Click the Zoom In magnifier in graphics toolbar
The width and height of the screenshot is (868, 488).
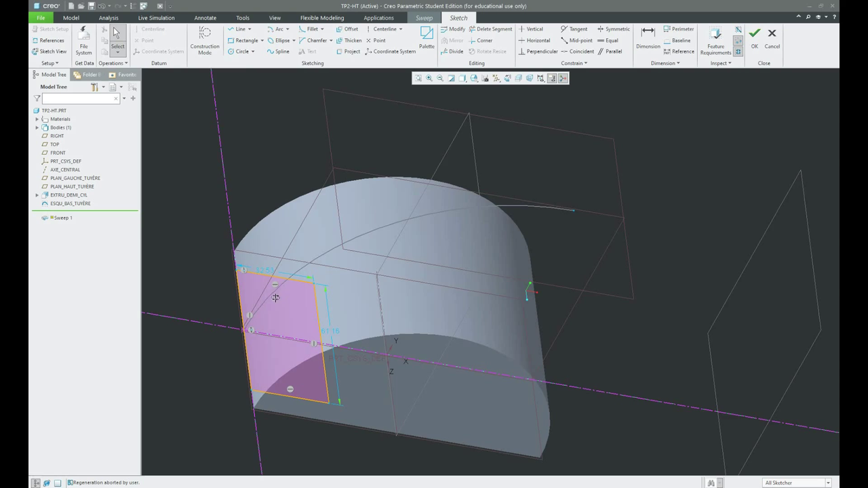[429, 79]
